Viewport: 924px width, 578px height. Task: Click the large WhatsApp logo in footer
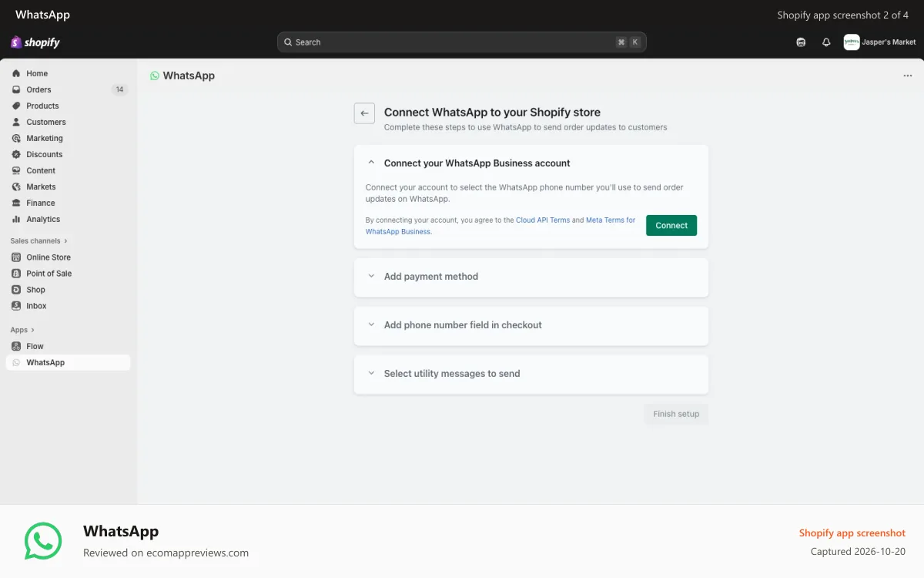click(43, 541)
